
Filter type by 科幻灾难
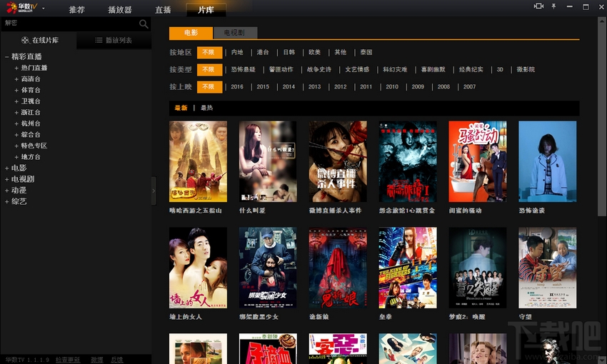pyautogui.click(x=395, y=70)
